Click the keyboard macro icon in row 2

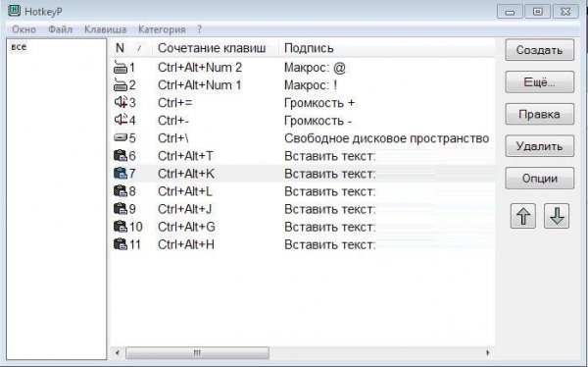121,85
